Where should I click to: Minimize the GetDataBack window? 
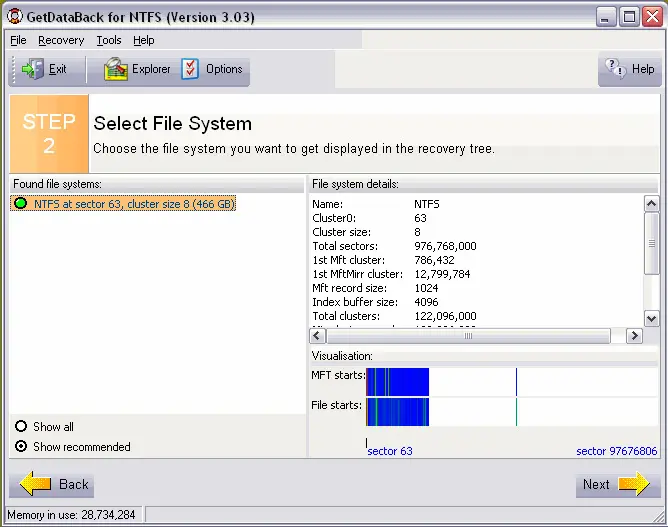(x=605, y=17)
